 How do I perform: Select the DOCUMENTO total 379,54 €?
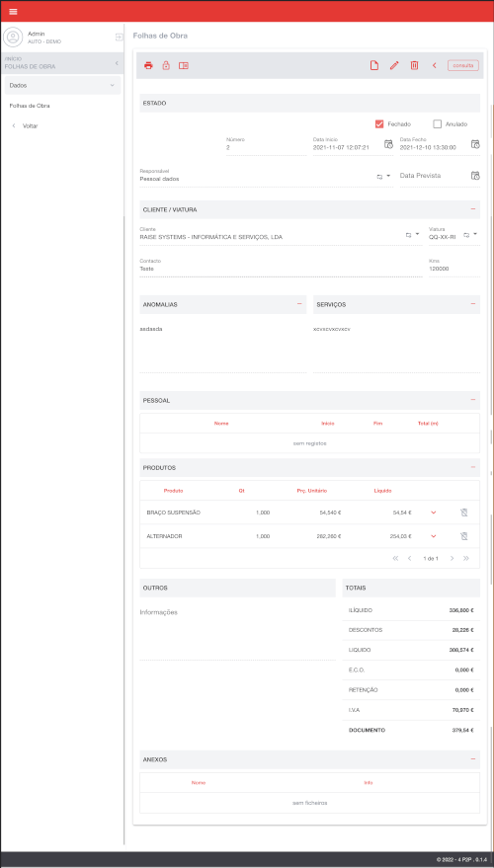[463, 730]
